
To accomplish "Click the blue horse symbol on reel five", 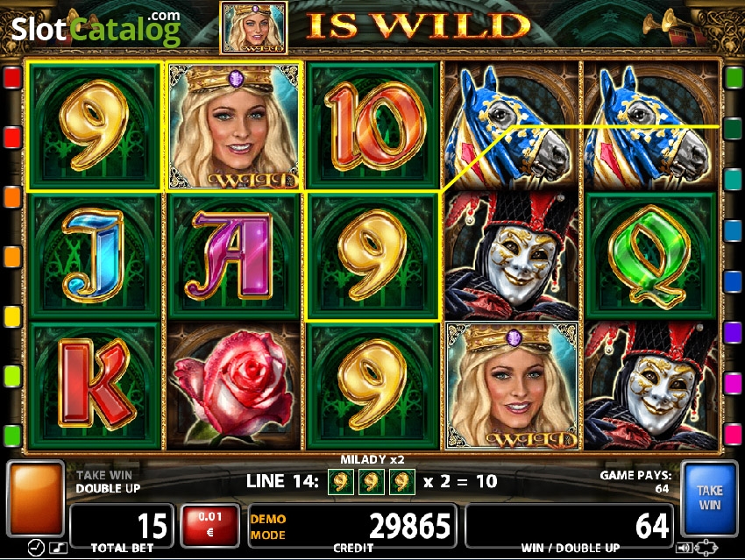I will (650, 126).
